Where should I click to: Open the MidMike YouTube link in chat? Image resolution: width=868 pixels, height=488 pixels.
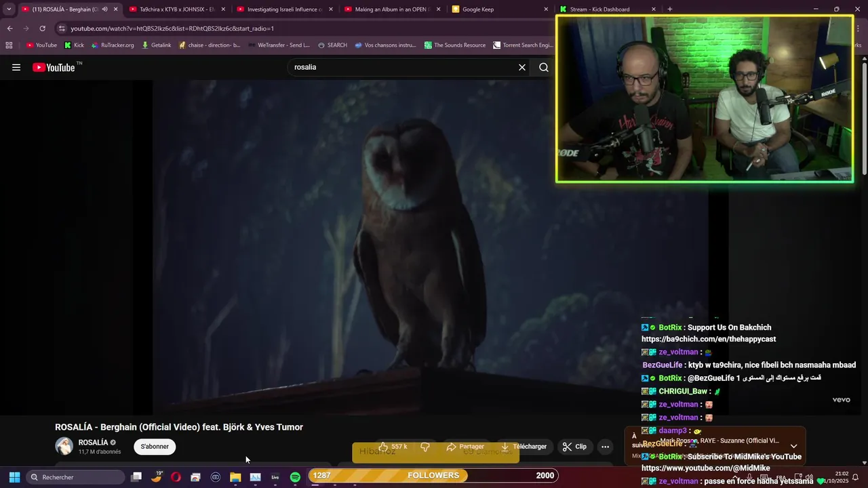pos(705,468)
